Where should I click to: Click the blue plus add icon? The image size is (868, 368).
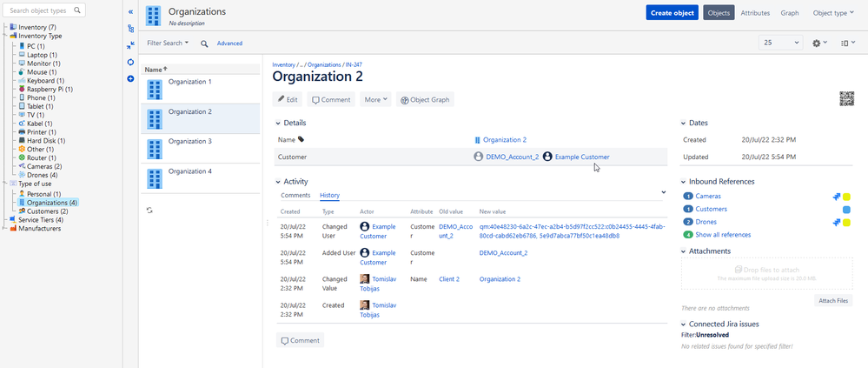130,78
